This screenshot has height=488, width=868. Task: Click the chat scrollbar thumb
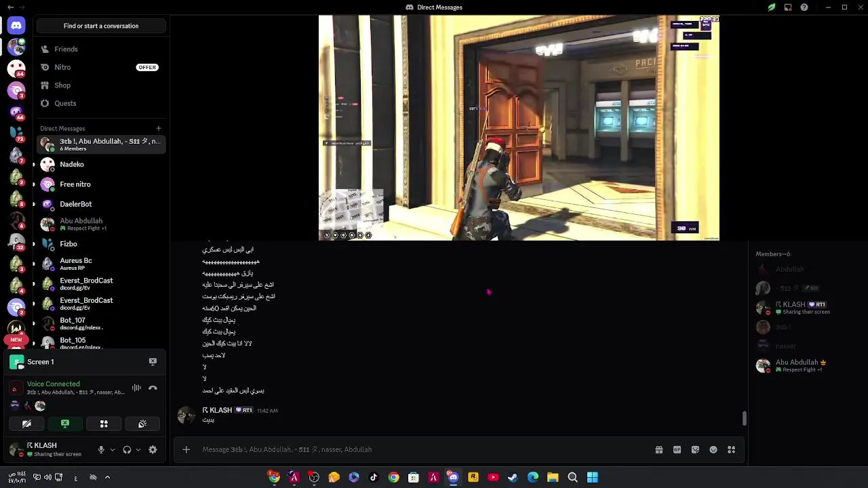click(744, 419)
